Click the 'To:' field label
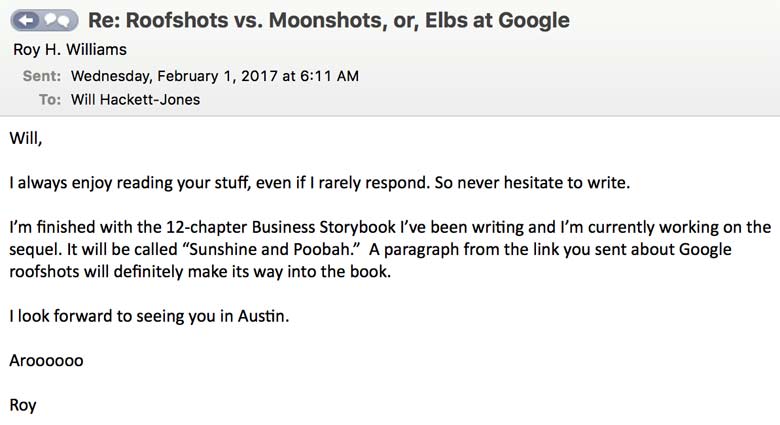780x425 pixels. pyautogui.click(x=50, y=100)
